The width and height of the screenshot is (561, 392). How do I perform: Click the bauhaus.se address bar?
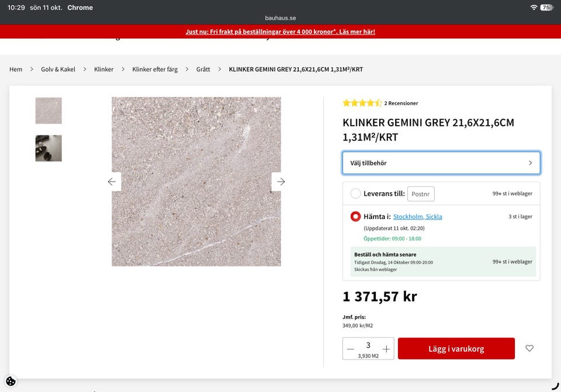click(280, 18)
